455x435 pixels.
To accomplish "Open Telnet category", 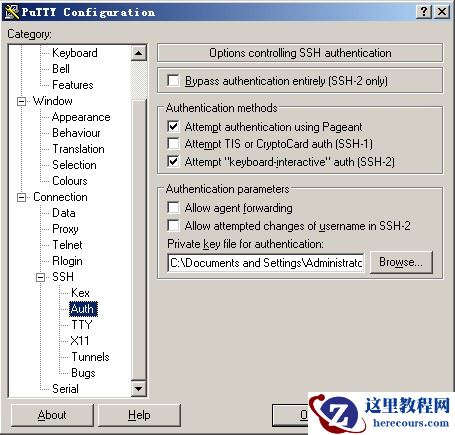I will [x=67, y=245].
